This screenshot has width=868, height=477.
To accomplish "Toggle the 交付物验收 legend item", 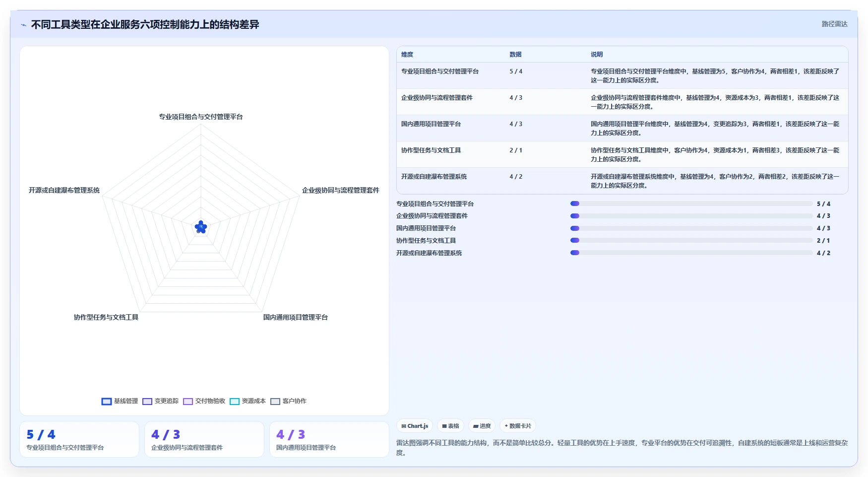I will click(x=204, y=401).
